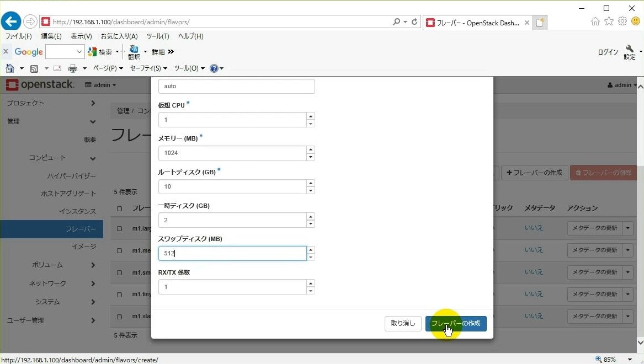Click the blue help question icon
This screenshot has width=644, height=364.
pyautogui.click(x=214, y=68)
